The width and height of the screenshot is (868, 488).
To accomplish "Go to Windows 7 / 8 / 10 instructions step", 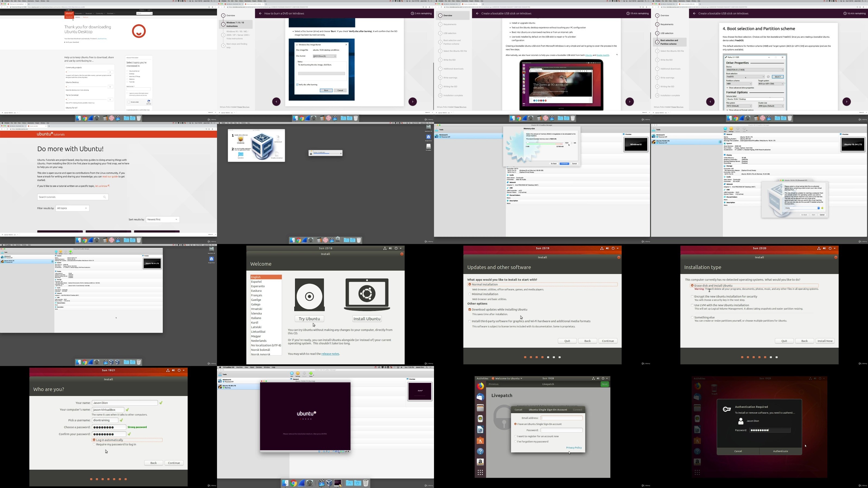I will pyautogui.click(x=236, y=24).
